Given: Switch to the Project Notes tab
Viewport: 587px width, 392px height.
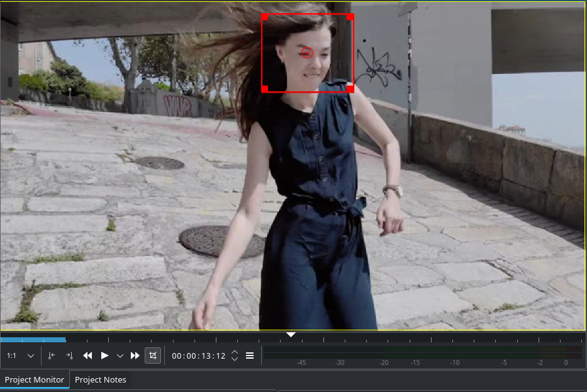Looking at the screenshot, I should tap(101, 379).
